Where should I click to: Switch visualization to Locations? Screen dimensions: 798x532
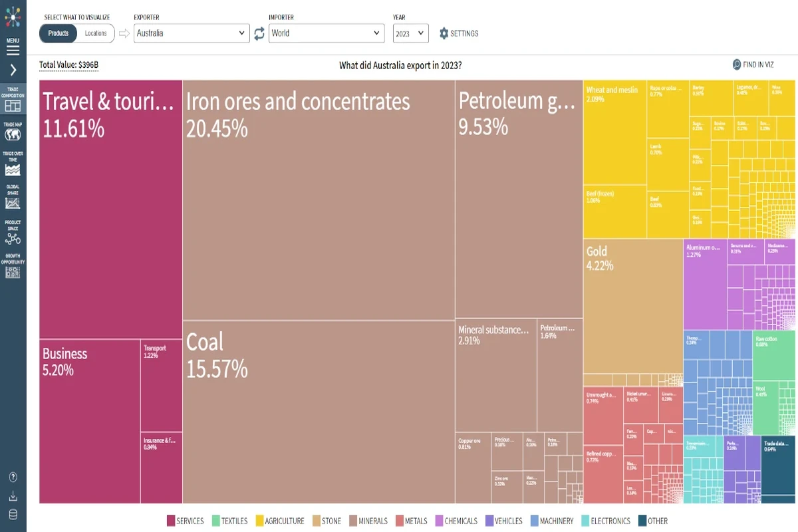(x=96, y=33)
